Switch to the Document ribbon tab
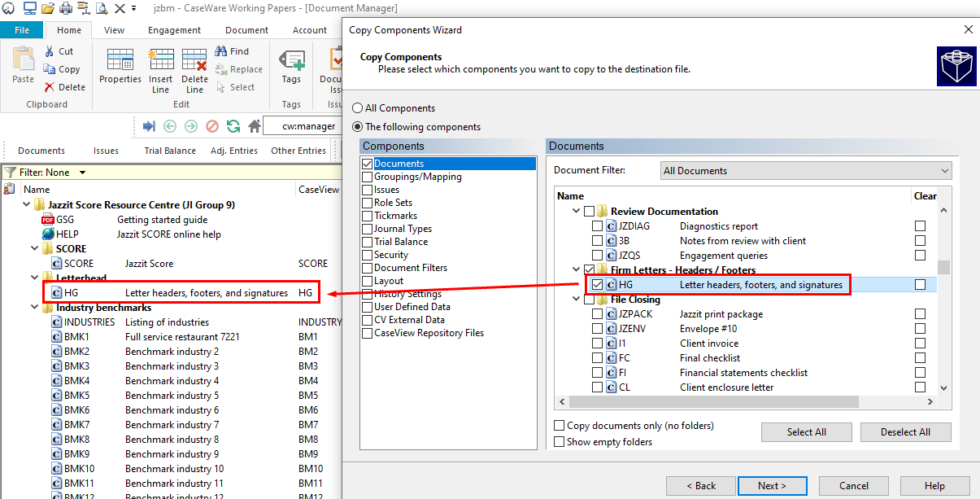Image resolution: width=980 pixels, height=499 pixels. [246, 30]
